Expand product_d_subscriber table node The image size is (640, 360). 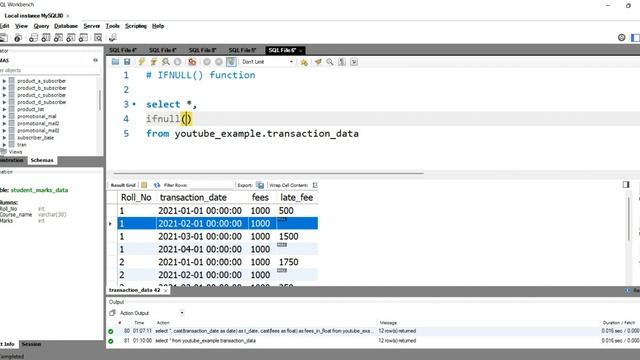click(4, 102)
